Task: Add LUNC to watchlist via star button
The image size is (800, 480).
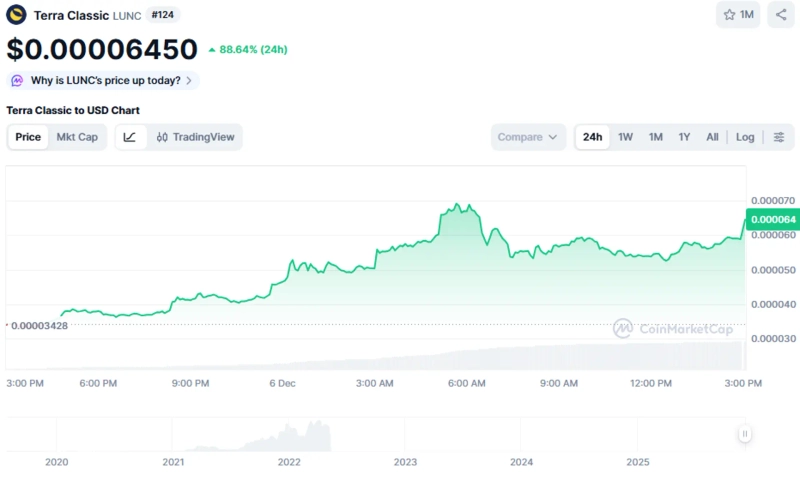Action: [740, 15]
